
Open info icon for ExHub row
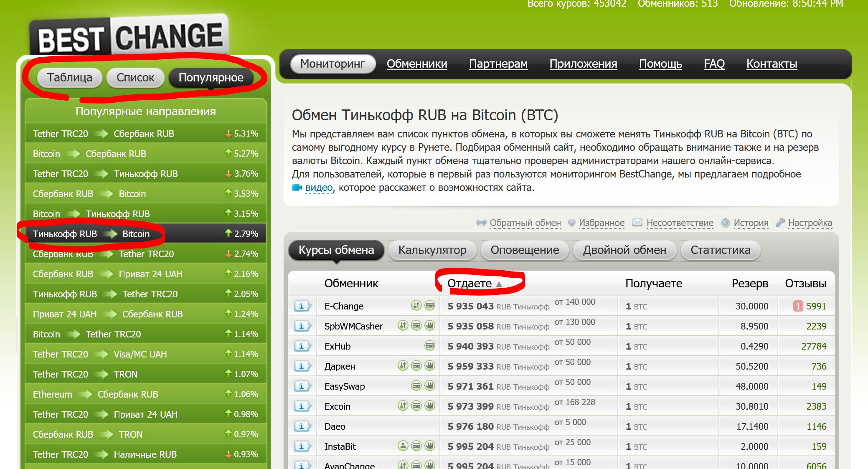click(302, 346)
